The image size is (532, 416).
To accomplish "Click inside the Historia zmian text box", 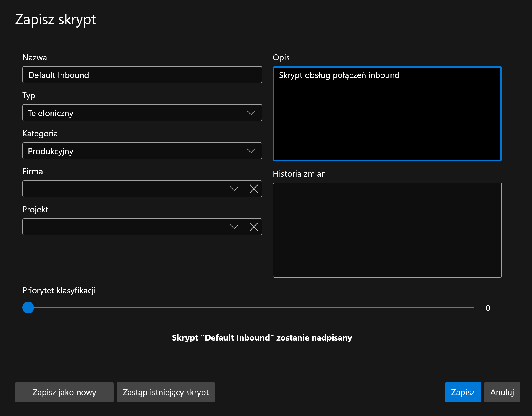I will 387,230.
